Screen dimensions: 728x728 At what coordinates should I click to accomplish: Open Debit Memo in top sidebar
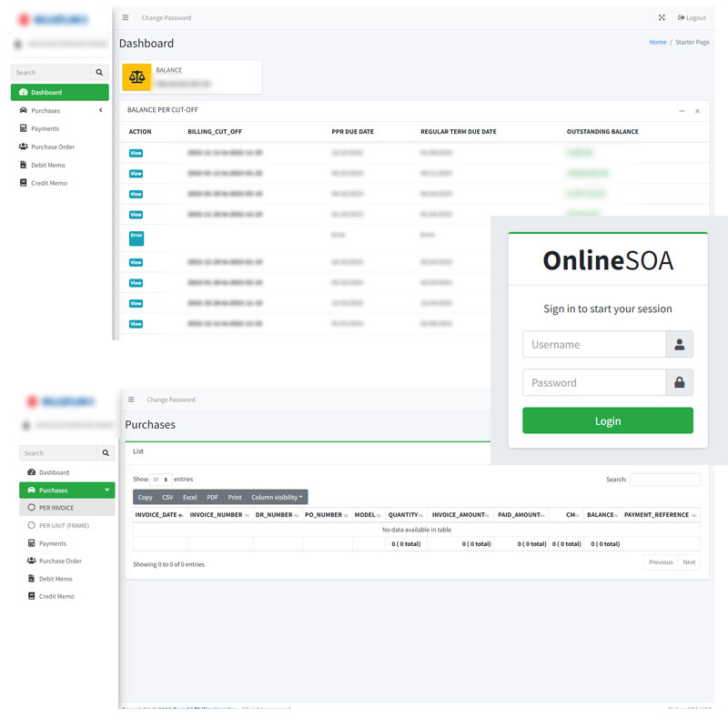[48, 165]
